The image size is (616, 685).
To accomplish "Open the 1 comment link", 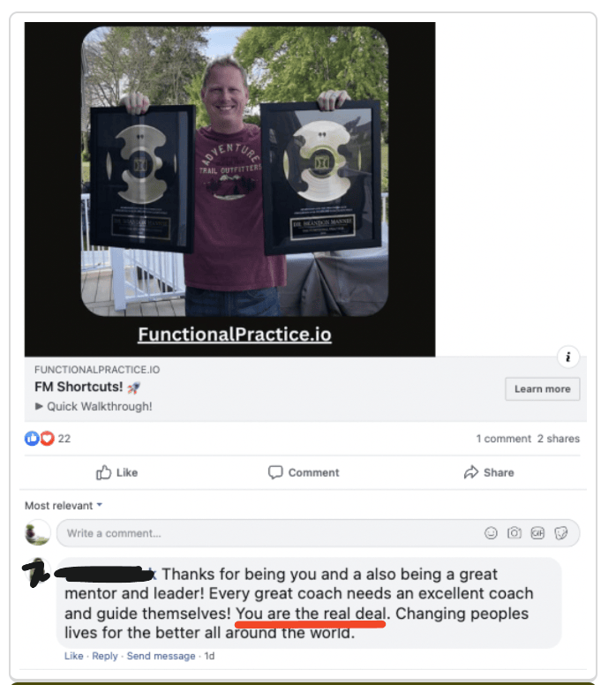I will [503, 439].
